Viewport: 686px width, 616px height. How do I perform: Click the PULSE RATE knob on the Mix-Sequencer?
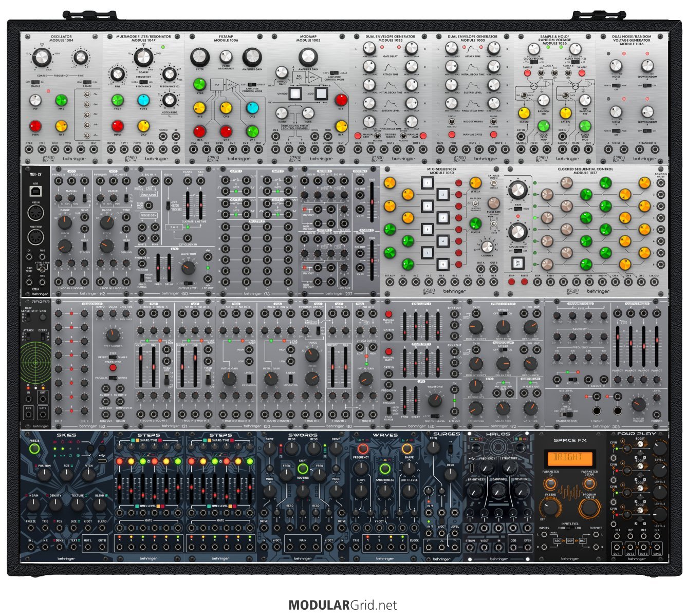494,203
